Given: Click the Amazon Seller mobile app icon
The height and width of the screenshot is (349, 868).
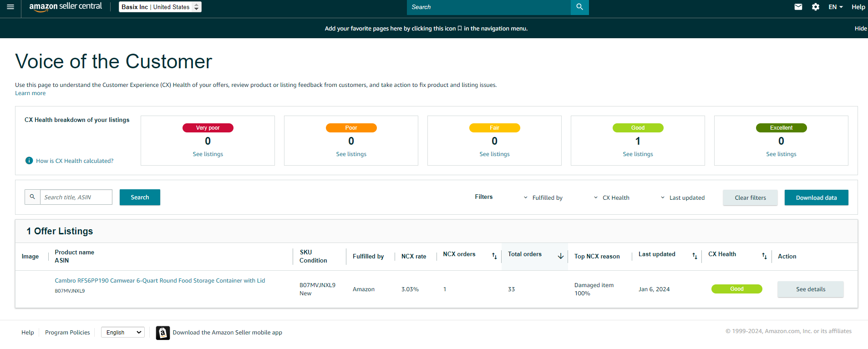Looking at the screenshot, I should click(x=163, y=333).
